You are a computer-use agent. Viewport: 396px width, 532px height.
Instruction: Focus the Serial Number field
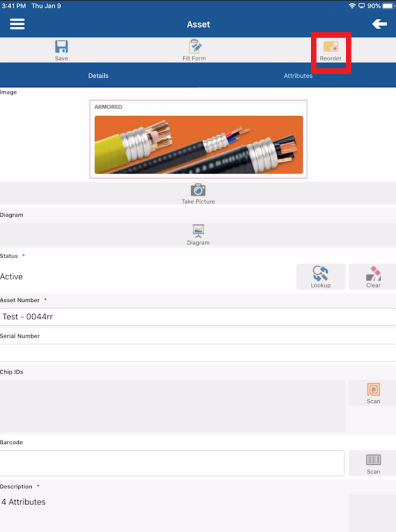198,352
